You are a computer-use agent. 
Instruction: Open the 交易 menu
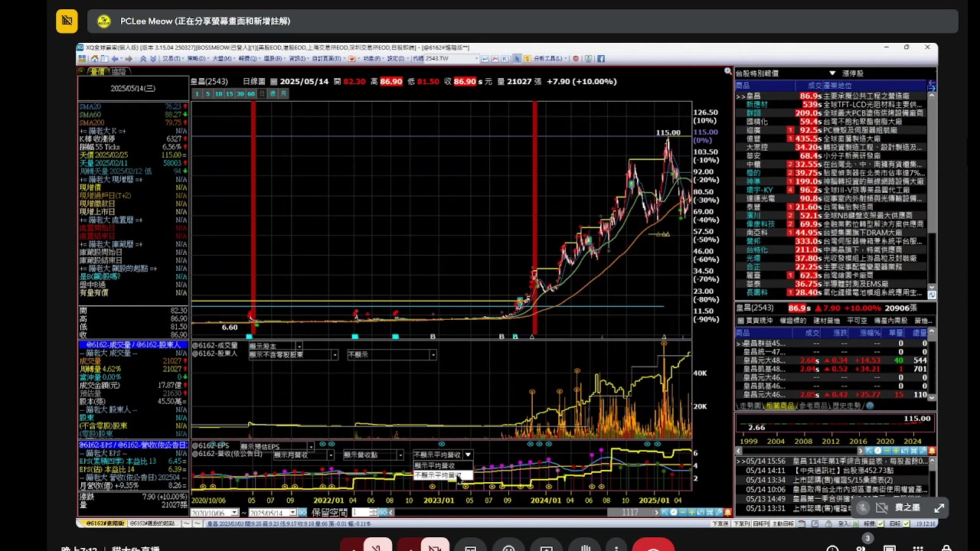(173, 58)
